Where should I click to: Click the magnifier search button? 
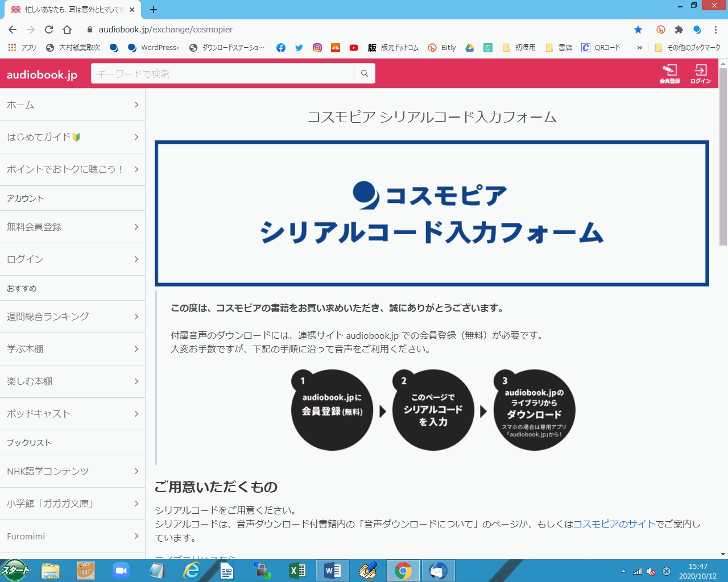pyautogui.click(x=365, y=73)
